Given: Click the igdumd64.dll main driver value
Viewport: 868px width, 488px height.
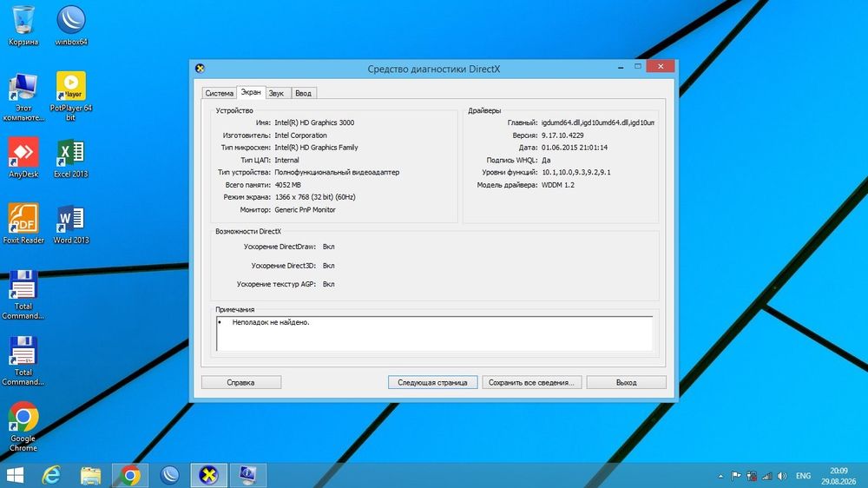Looking at the screenshot, I should [598, 123].
